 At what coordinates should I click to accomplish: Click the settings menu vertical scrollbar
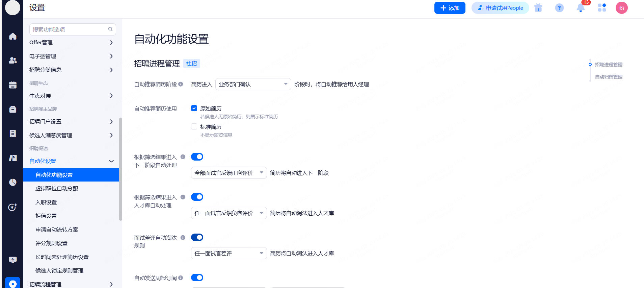point(120,169)
